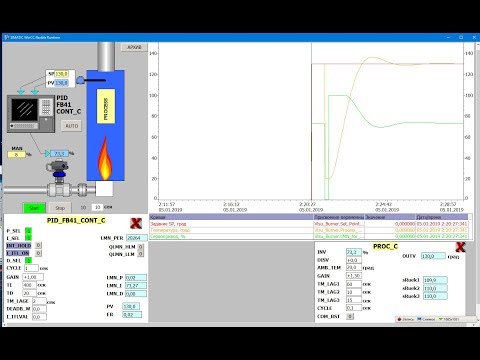This screenshot has width=480, height=360.
Task: Click the TI integral time field
Action: coord(29,285)
